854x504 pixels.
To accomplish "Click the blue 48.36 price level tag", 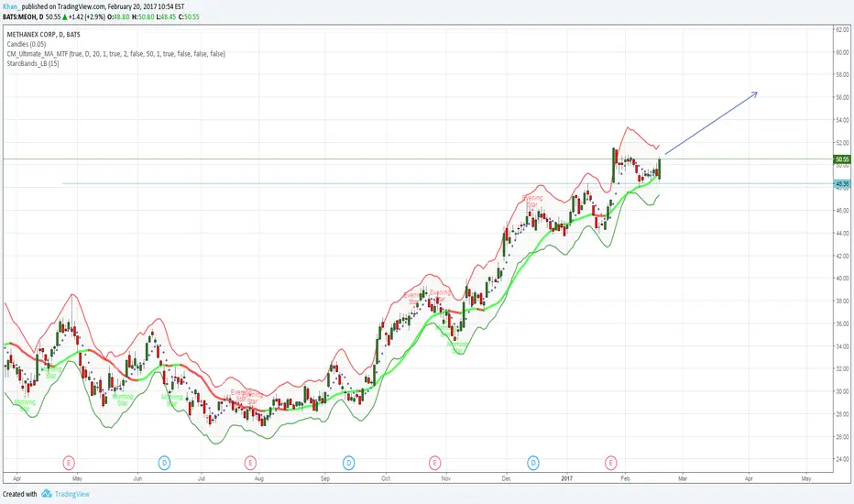I will pos(842,184).
